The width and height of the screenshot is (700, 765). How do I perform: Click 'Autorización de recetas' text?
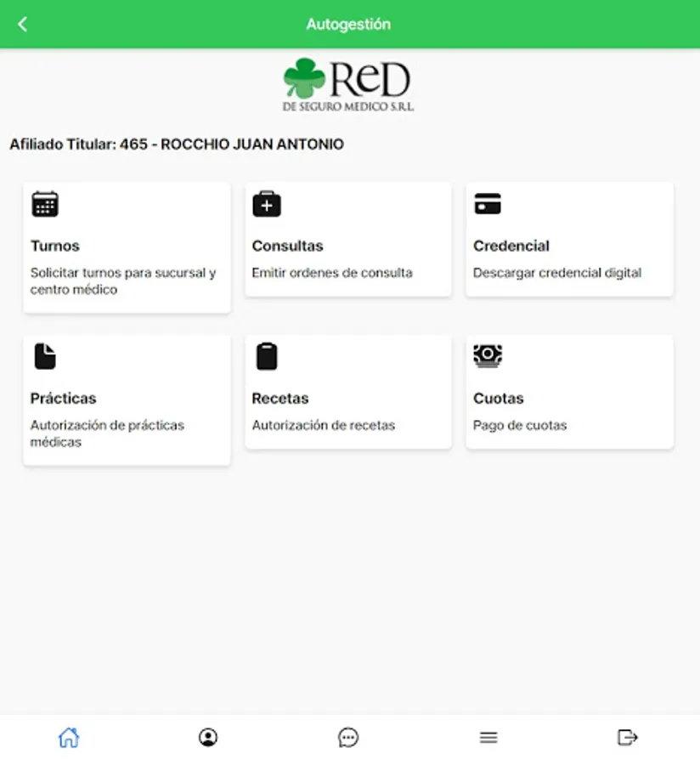(323, 426)
